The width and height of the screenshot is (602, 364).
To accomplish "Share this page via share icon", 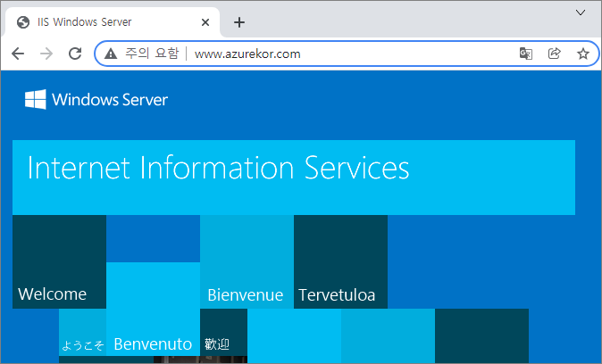I will [554, 54].
